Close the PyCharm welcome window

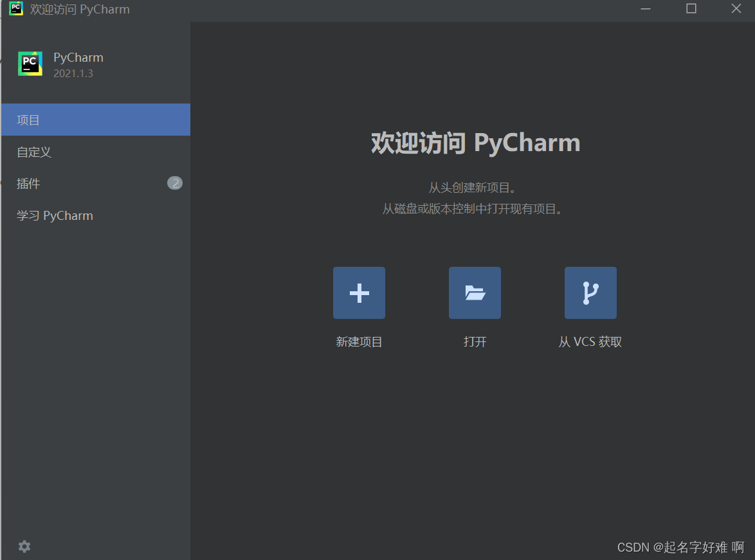[x=736, y=8]
